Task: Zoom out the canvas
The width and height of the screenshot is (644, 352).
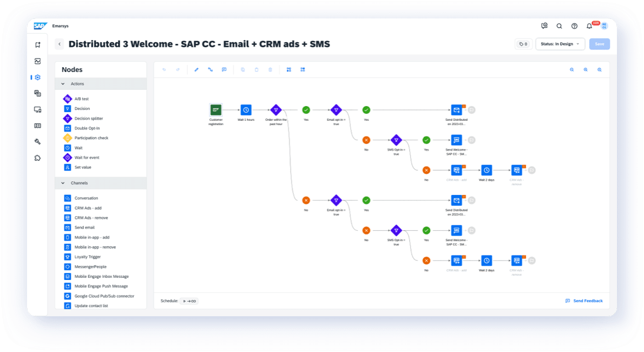Action: (571, 70)
